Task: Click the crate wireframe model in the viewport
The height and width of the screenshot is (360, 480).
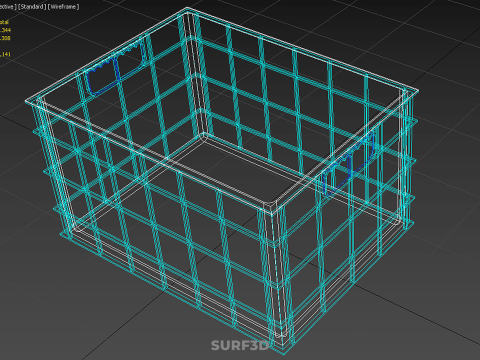Action: point(222,181)
